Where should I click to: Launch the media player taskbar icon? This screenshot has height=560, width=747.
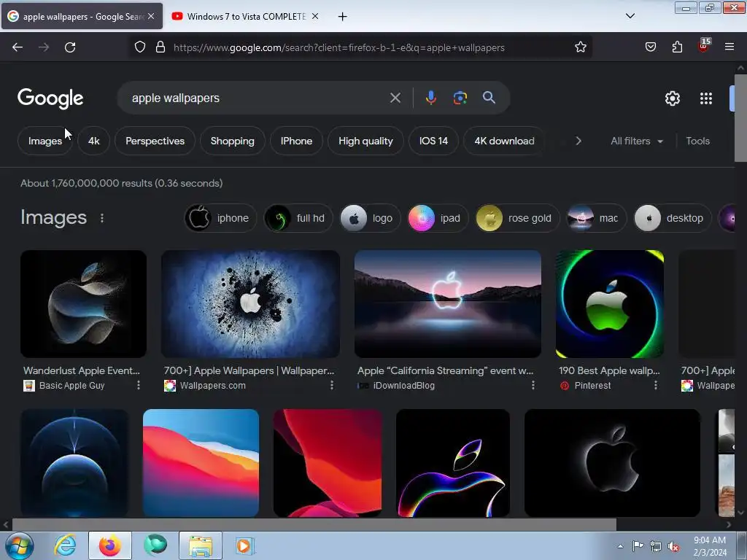(244, 545)
